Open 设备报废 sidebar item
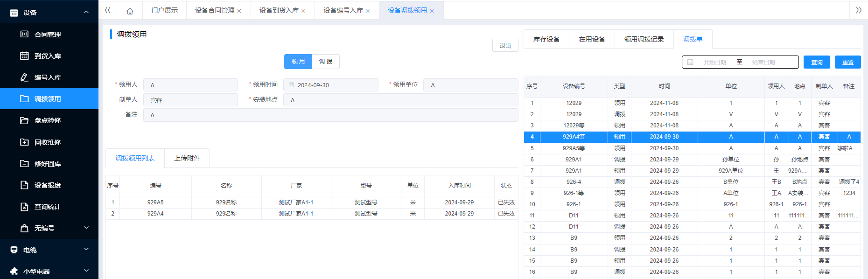The width and height of the screenshot is (868, 279). tap(48, 185)
